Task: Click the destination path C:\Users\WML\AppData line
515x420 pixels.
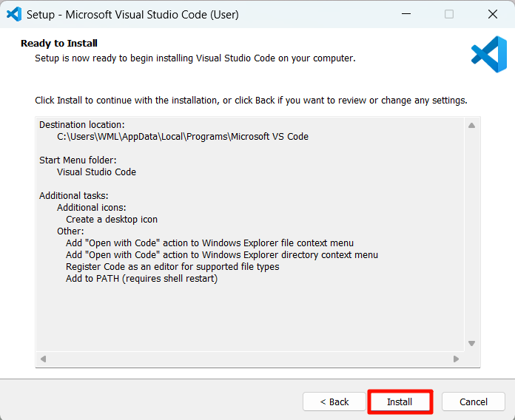Action: click(x=183, y=136)
